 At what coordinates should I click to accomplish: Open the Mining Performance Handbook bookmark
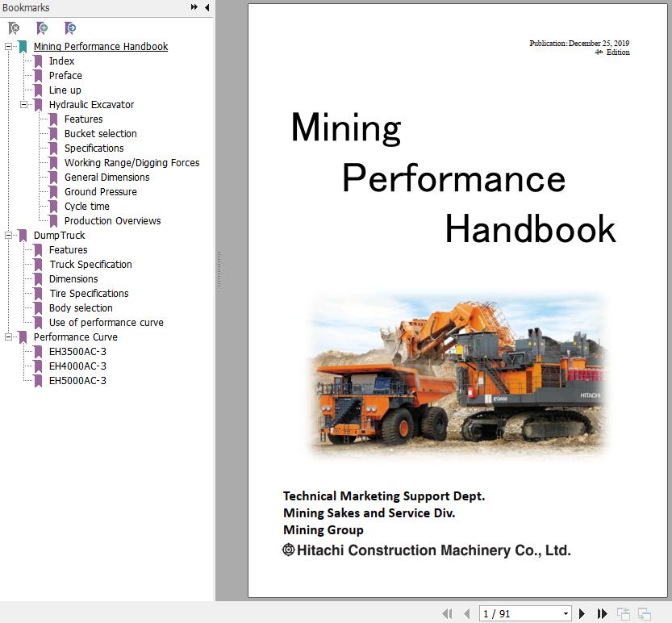coord(101,46)
